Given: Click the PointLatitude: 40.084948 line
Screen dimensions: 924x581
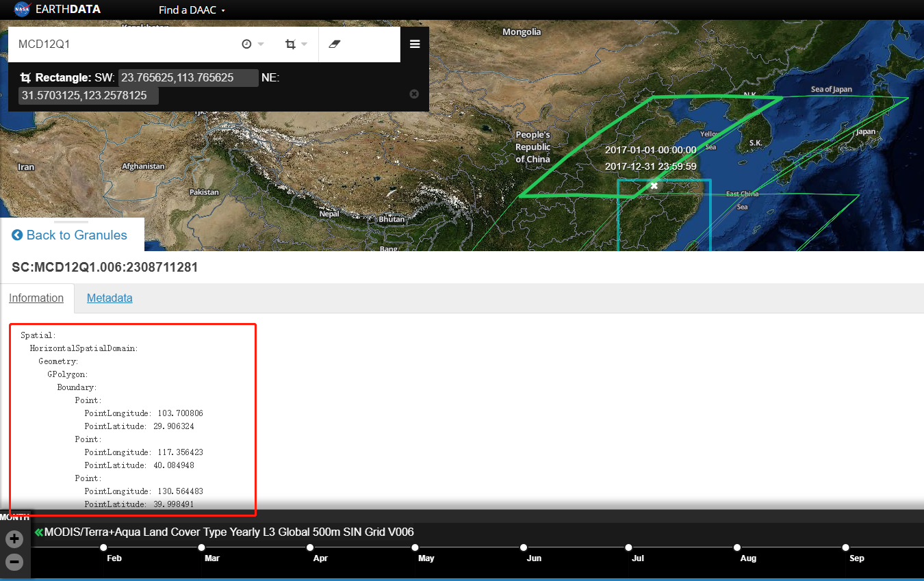Looking at the screenshot, I should pos(139,465).
